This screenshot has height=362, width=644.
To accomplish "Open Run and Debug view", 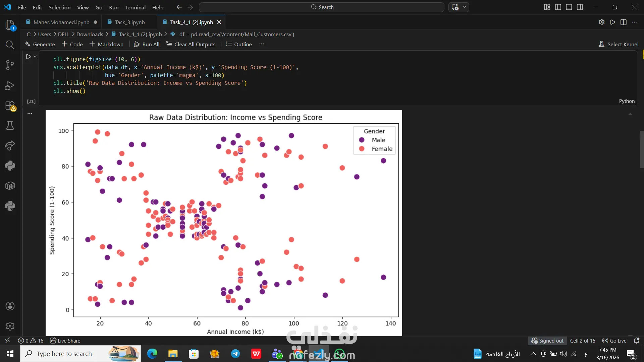I will coord(10,85).
